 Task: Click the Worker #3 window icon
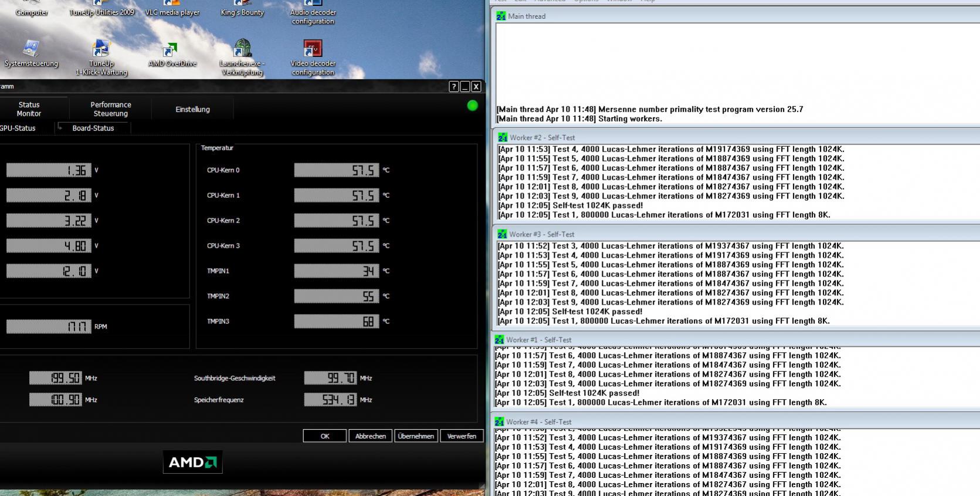pos(502,234)
